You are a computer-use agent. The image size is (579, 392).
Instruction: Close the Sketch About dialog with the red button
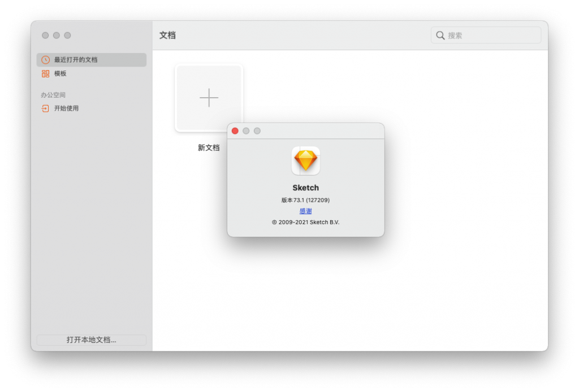coord(235,131)
